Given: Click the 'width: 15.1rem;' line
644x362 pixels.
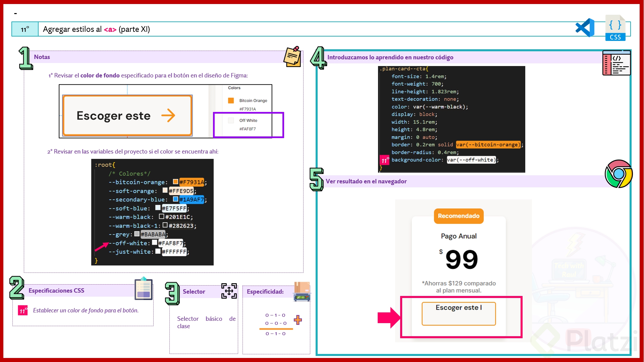Looking at the screenshot, I should coord(414,122).
